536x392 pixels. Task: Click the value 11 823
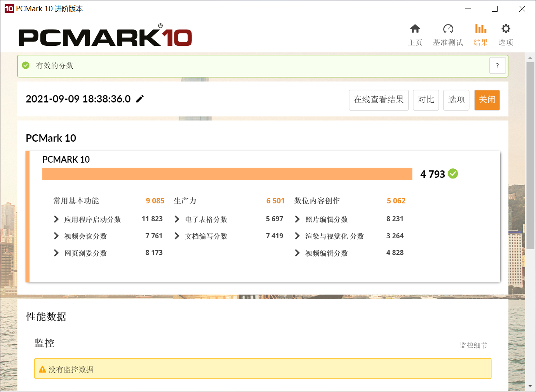(x=152, y=219)
